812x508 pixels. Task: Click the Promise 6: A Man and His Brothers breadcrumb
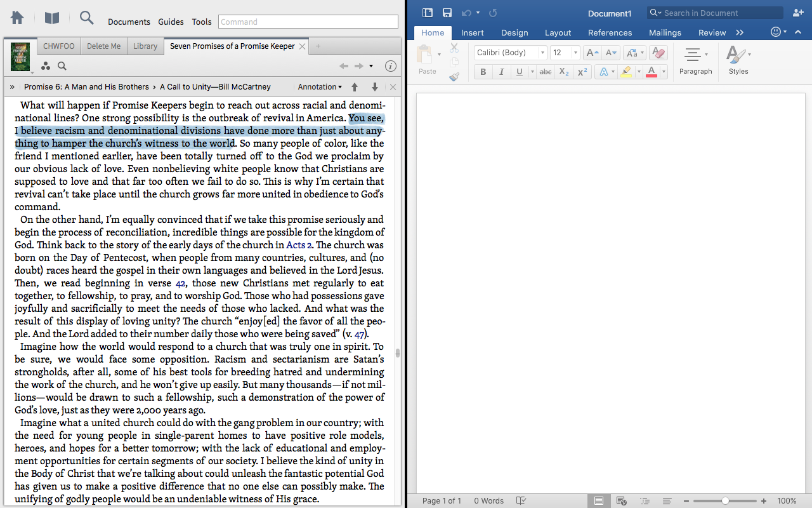click(86, 87)
